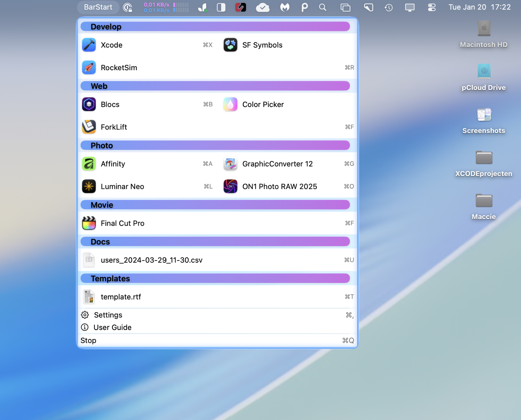This screenshot has width=521, height=420.
Task: Launch Affinity from the Photo section
Action: pyautogui.click(x=113, y=164)
